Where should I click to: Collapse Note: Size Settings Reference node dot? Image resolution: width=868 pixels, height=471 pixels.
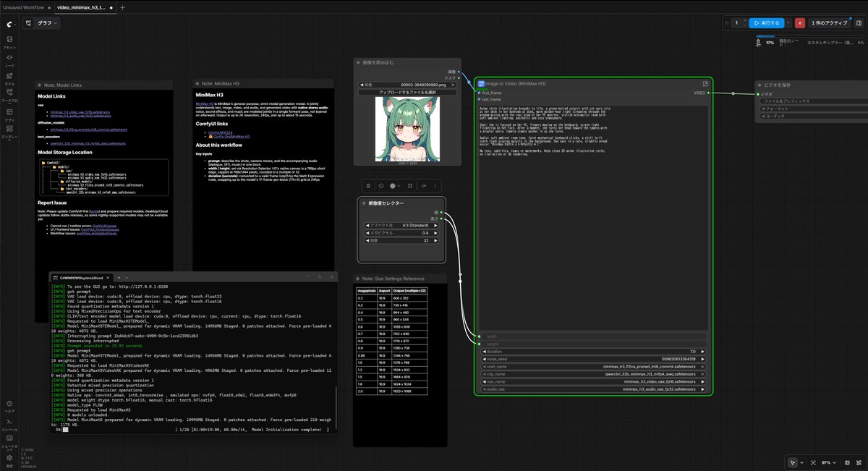tap(358, 279)
